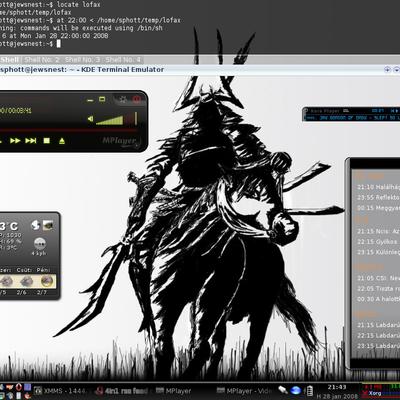This screenshot has height=400, width=400.
Task: Switch to Shell No. 2 tab
Action: pos(42,60)
